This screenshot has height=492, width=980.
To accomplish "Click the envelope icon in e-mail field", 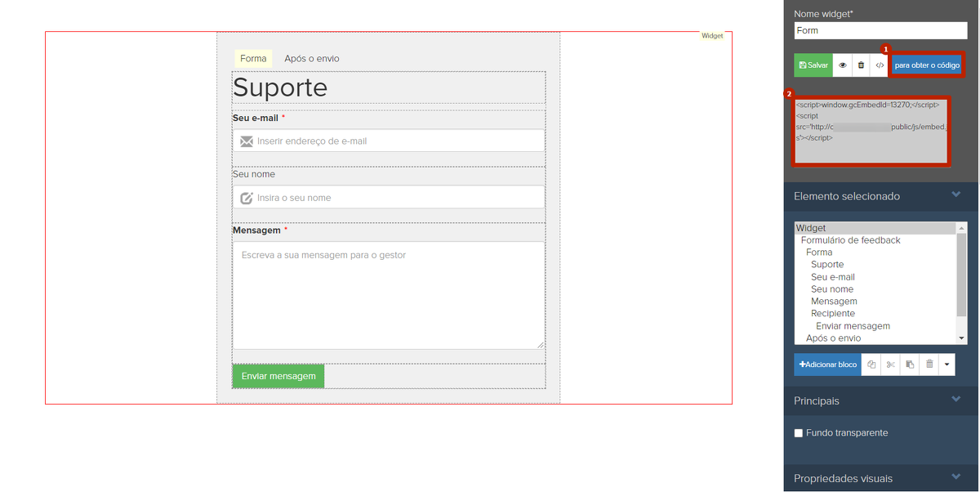I will [x=246, y=141].
